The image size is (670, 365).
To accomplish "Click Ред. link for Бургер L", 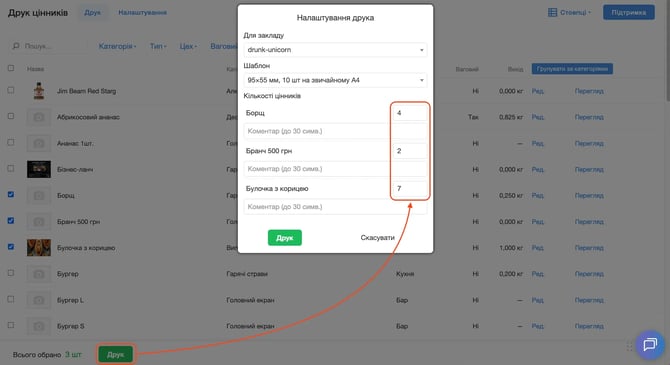I will coord(538,300).
